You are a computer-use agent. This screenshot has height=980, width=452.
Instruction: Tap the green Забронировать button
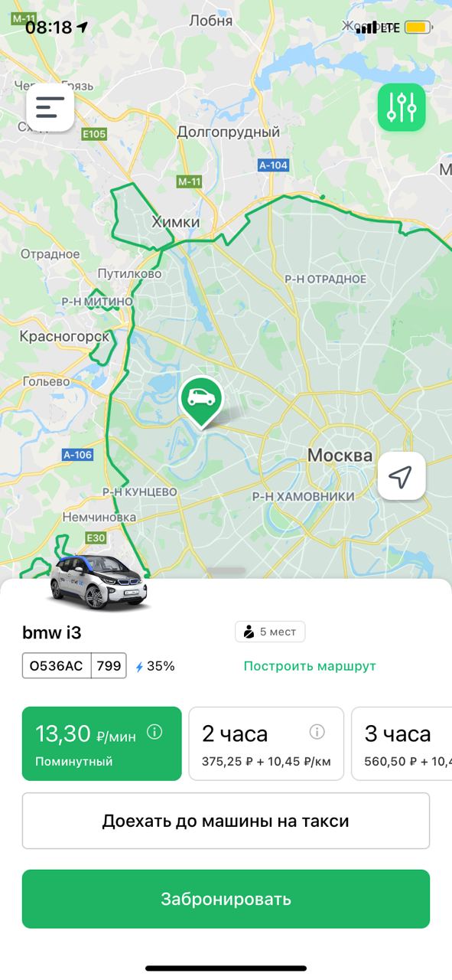pyautogui.click(x=226, y=899)
